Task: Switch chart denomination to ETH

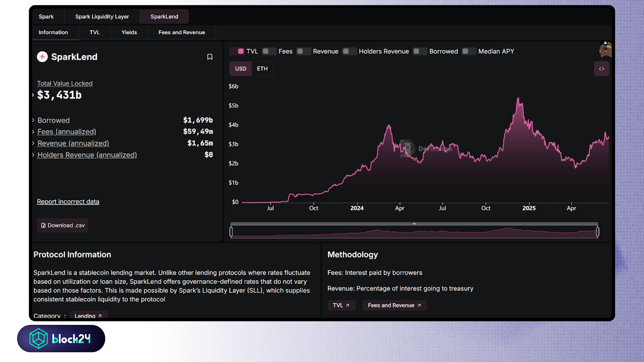Action: pyautogui.click(x=262, y=69)
